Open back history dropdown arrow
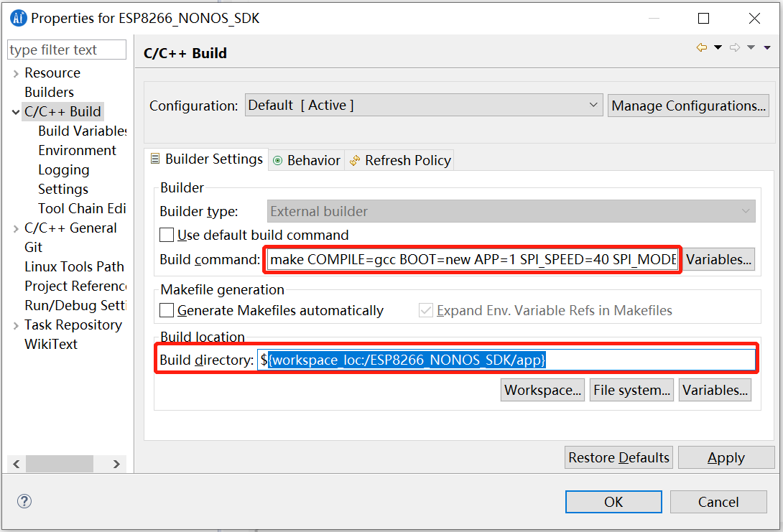 [x=718, y=48]
